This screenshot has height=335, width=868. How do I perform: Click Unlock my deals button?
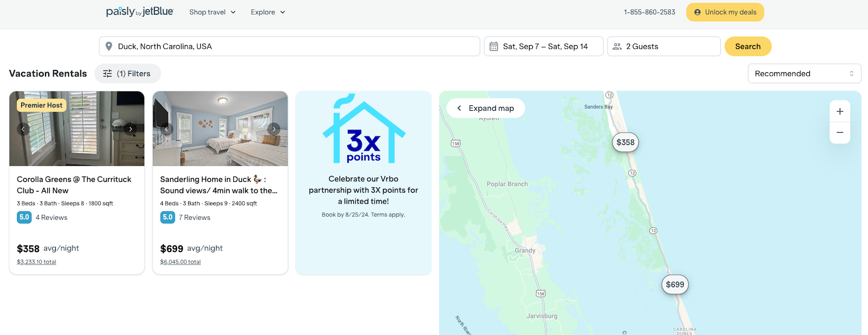pyautogui.click(x=725, y=12)
